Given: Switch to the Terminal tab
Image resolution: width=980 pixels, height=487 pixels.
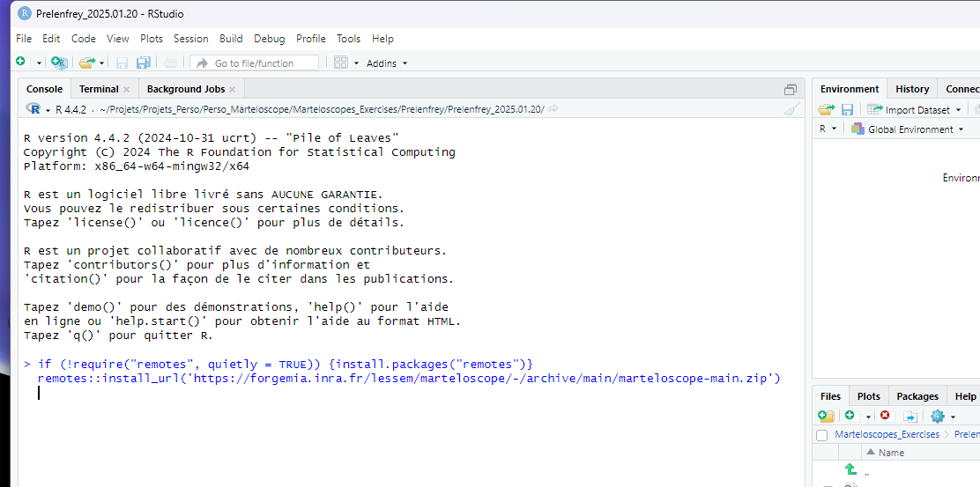Looking at the screenshot, I should (99, 89).
